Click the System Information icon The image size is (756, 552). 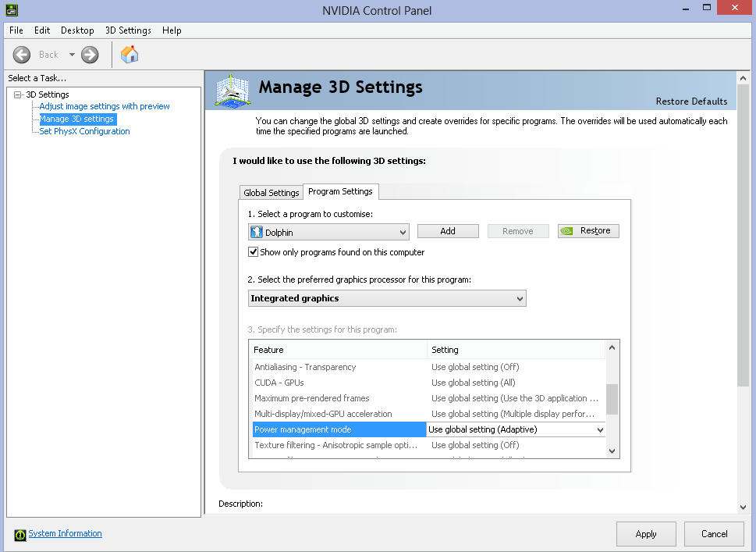click(20, 534)
